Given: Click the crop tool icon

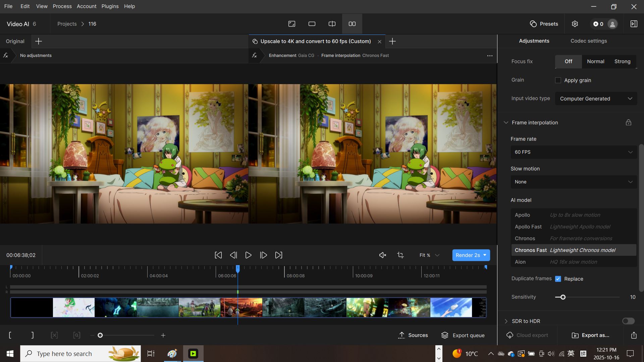Looking at the screenshot, I should pos(400,255).
